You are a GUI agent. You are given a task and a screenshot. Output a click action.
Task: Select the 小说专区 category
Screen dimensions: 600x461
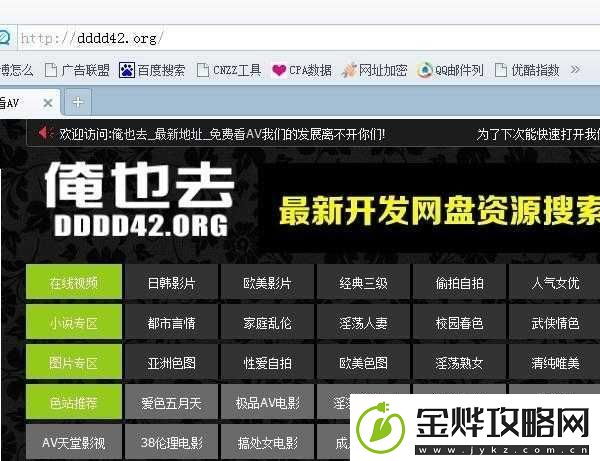(74, 322)
